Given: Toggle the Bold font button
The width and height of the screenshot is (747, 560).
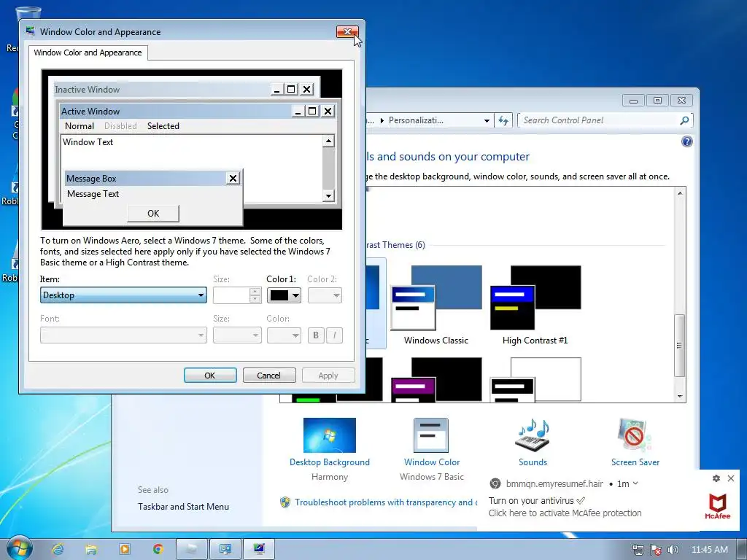Looking at the screenshot, I should point(316,335).
